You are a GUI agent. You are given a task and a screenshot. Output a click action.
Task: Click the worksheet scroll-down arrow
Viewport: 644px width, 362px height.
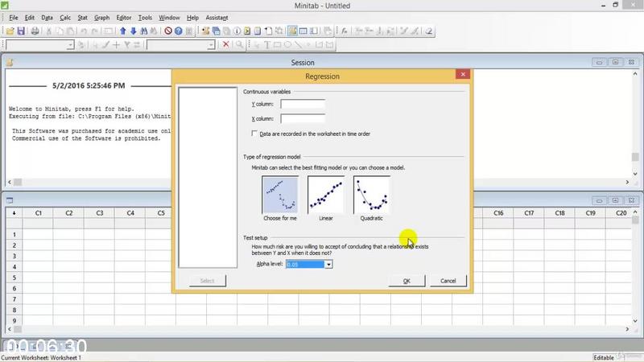[x=635, y=320]
